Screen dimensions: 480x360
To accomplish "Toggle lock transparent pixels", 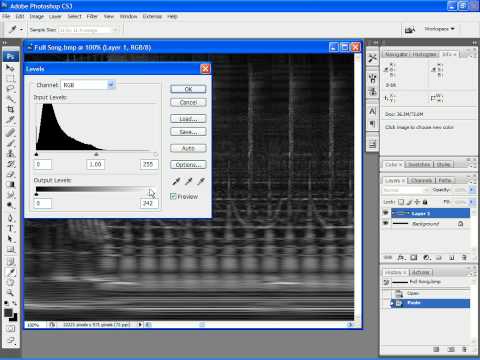I will tap(401, 202).
